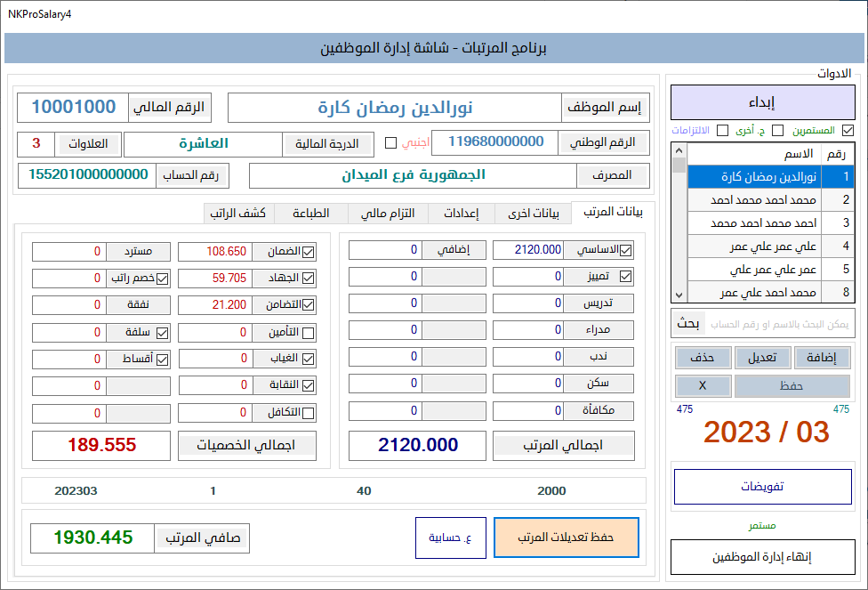Image resolution: width=868 pixels, height=590 pixels.
Task: Focus the employee search input field
Action: click(778, 324)
